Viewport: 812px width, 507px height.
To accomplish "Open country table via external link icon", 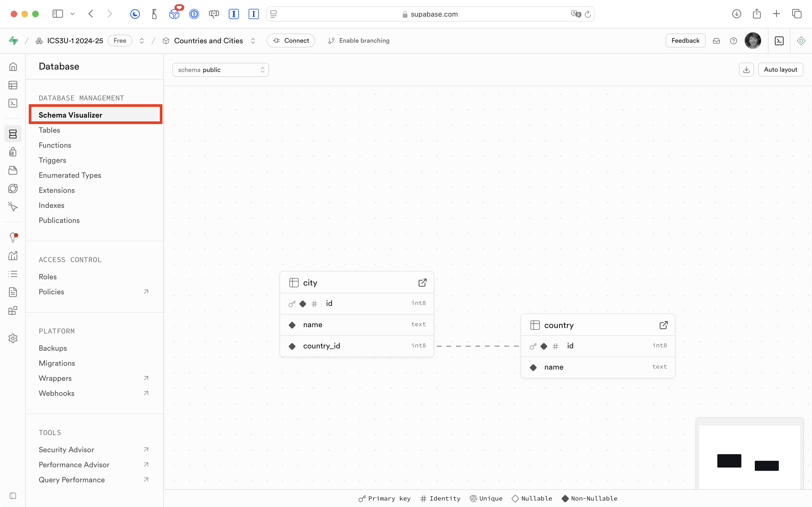I will click(x=664, y=325).
